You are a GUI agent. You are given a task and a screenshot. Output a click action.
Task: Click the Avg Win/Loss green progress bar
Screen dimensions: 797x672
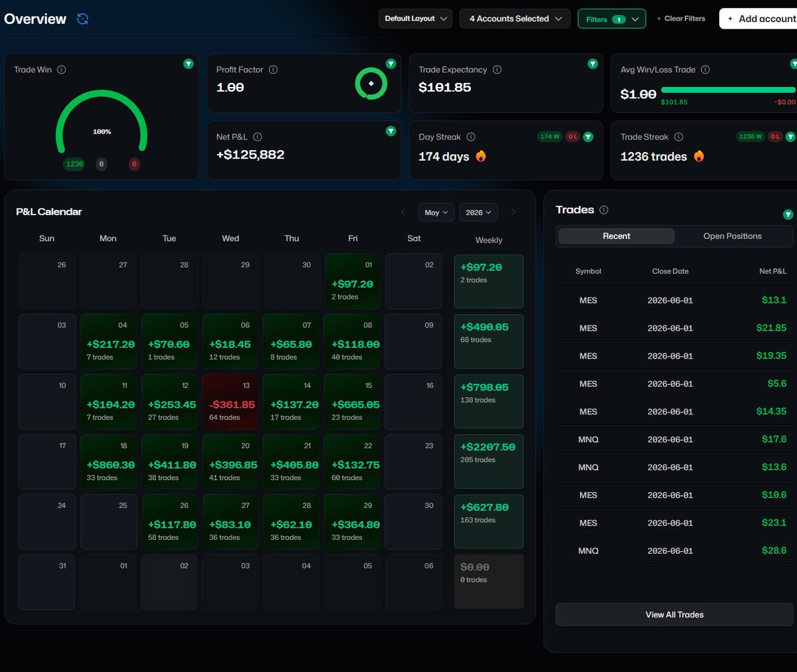tap(728, 90)
